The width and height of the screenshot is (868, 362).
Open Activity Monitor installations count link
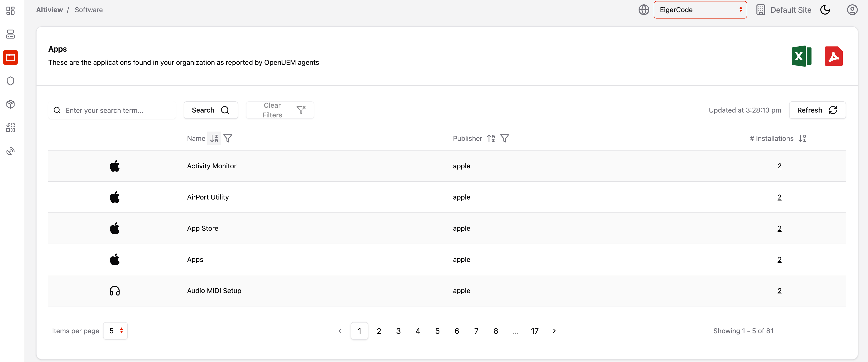click(x=779, y=166)
